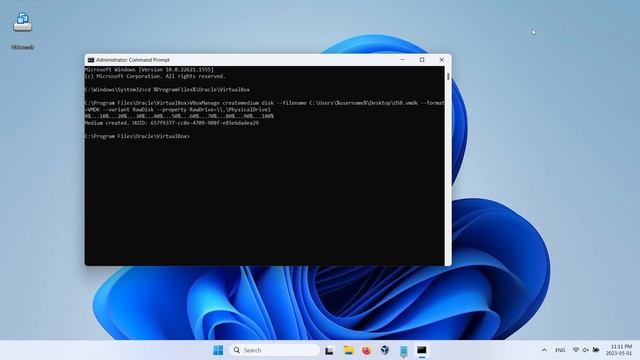The image size is (640, 360).
Task: Select the Command Prompt taskbar icon
Action: [x=422, y=350]
